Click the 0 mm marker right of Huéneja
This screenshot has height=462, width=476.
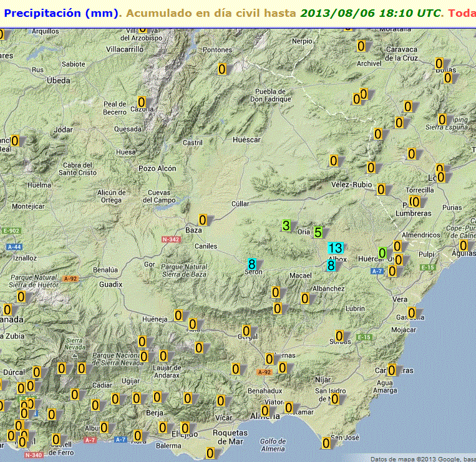pyautogui.click(x=178, y=315)
